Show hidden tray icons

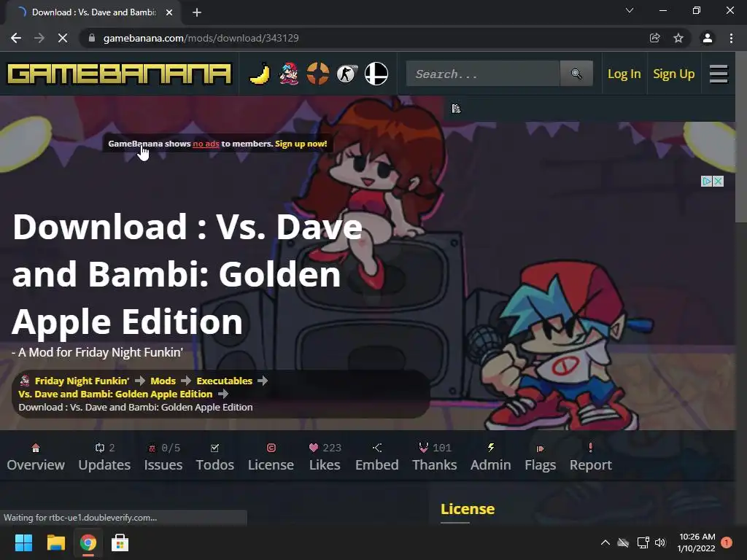tap(605, 542)
